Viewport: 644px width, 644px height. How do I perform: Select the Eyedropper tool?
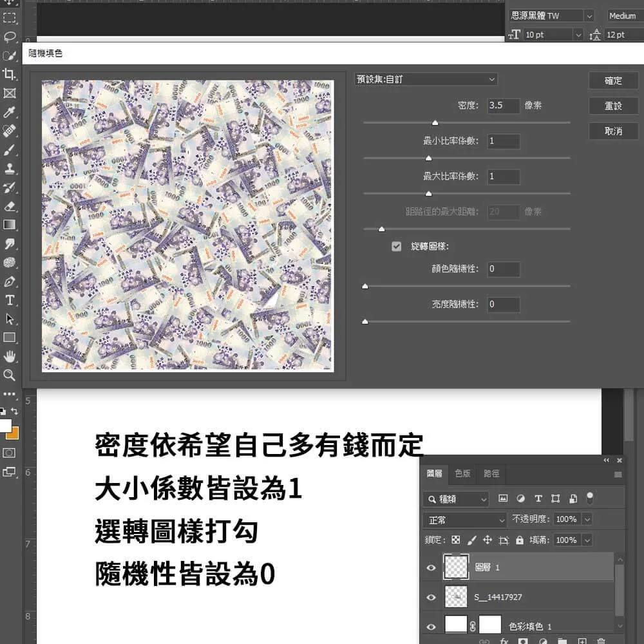point(10,111)
